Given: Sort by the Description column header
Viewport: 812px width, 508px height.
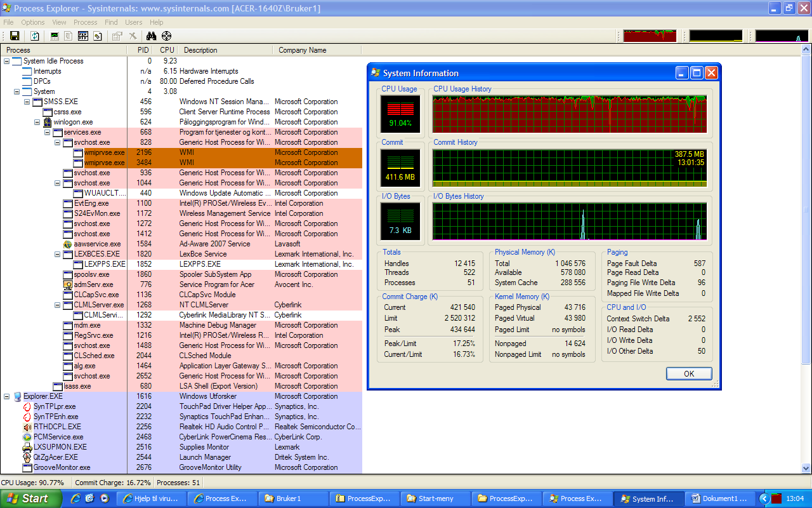Looking at the screenshot, I should tap(225, 50).
